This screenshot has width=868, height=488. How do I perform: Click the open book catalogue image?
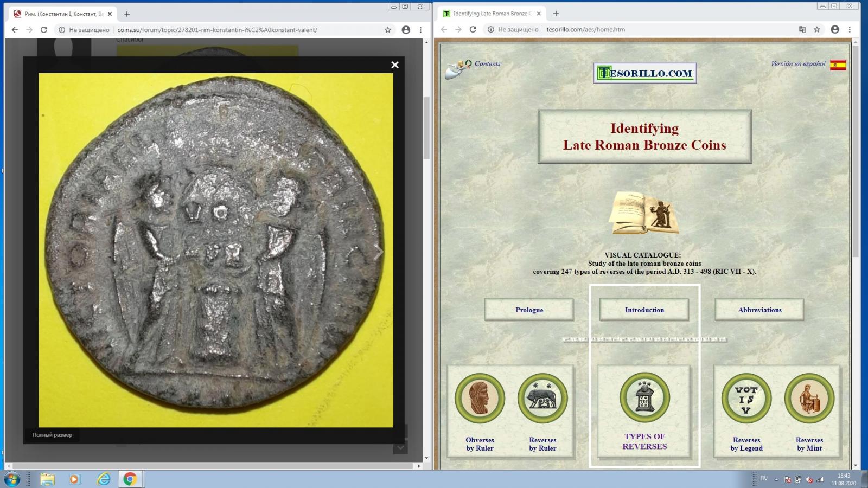click(644, 213)
